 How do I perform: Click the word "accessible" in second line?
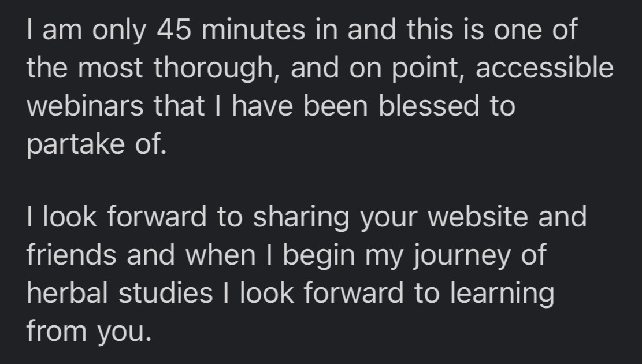(x=544, y=68)
